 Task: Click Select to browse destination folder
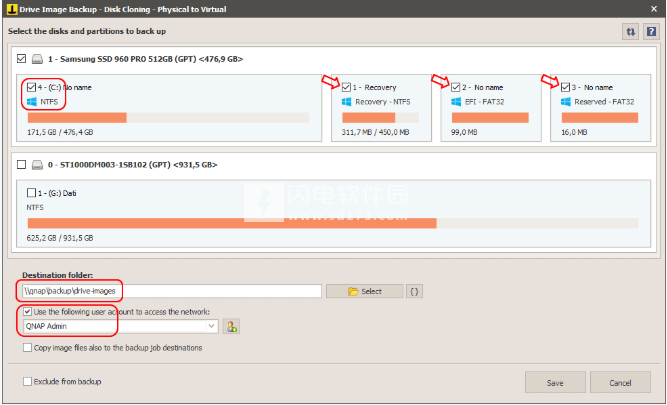(365, 291)
